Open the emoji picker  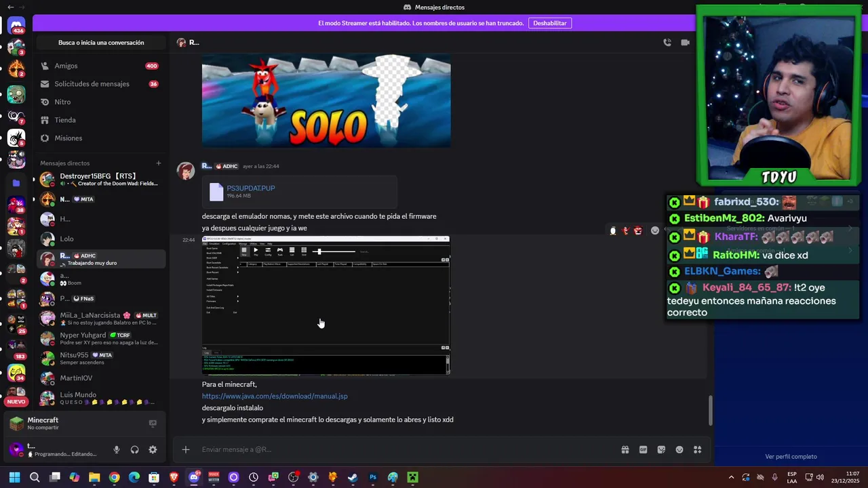pos(679,449)
